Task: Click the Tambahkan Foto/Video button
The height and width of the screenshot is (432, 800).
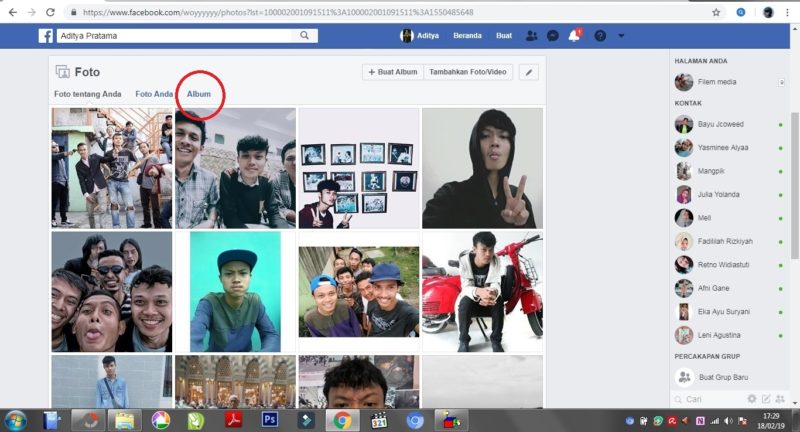Action: click(468, 72)
